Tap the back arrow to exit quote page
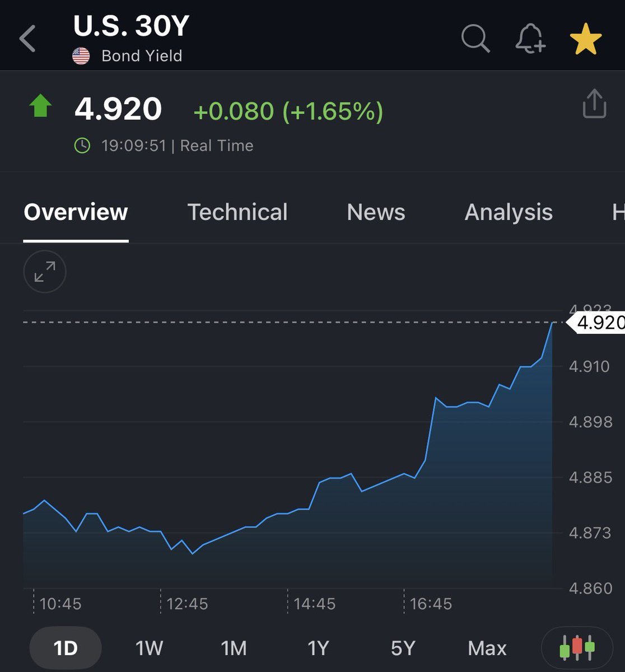Image resolution: width=625 pixels, height=672 pixels. [27, 38]
